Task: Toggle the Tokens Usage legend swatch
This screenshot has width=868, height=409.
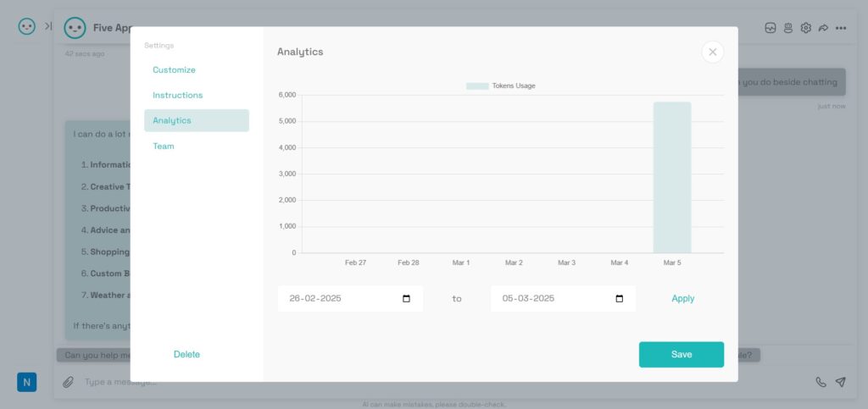Action: point(477,86)
